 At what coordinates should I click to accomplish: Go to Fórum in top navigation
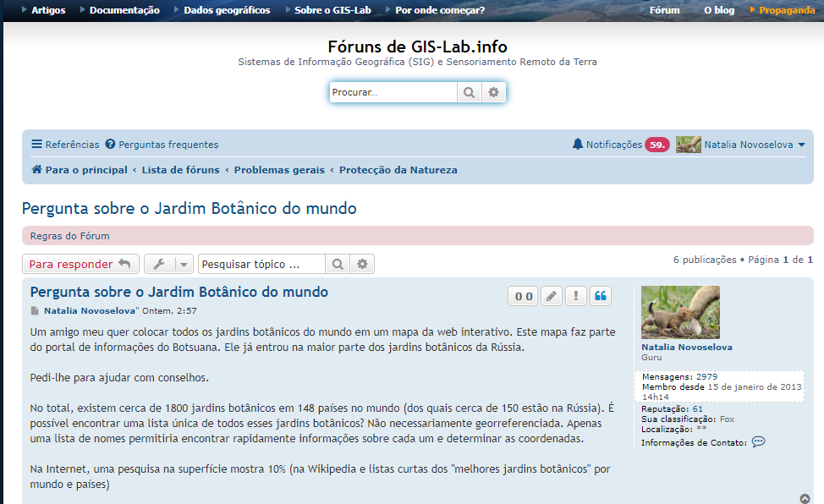(x=664, y=10)
